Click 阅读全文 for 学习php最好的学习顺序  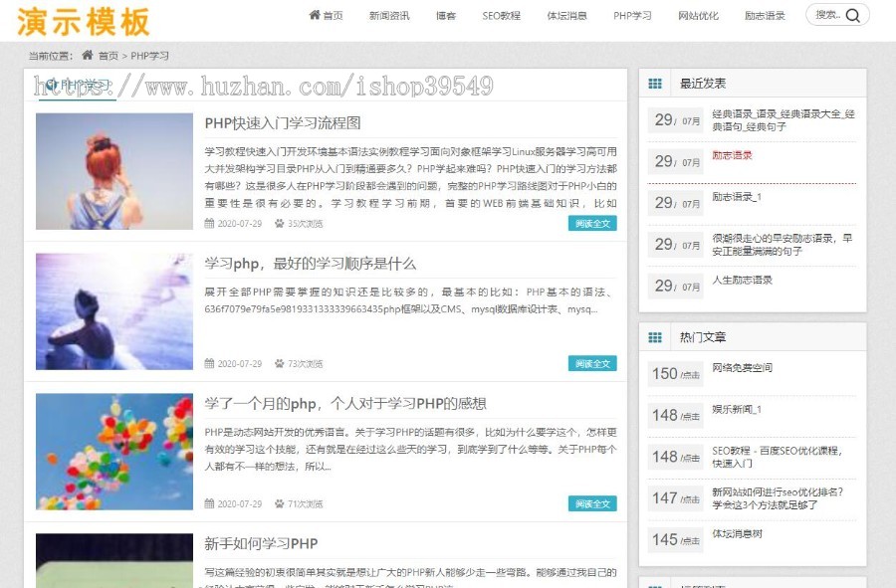coord(592,364)
